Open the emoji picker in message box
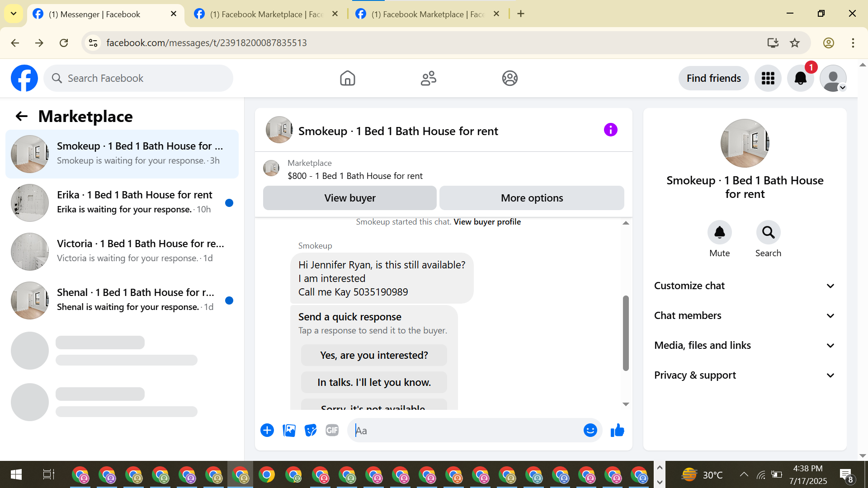The image size is (868, 488). [590, 431]
